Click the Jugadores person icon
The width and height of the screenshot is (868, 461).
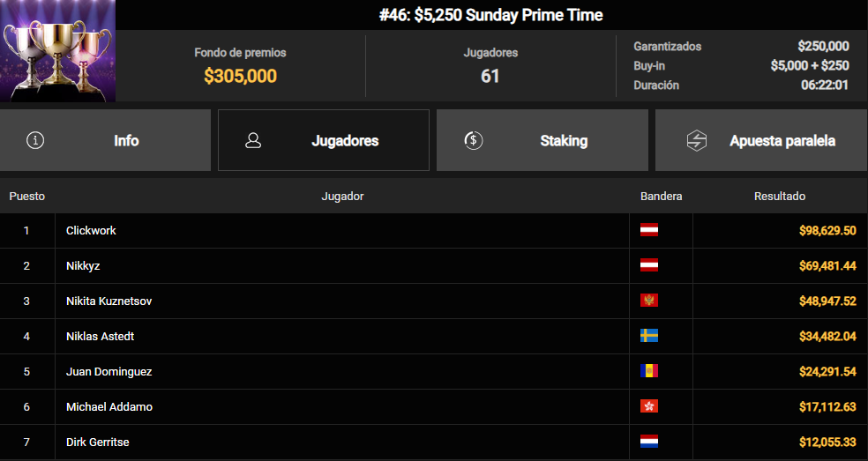pyautogui.click(x=253, y=140)
